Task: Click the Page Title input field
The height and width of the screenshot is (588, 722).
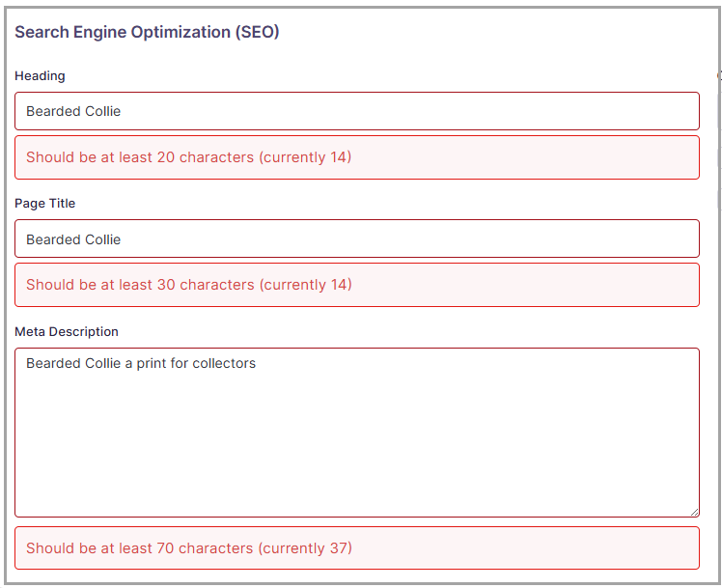Action: click(x=357, y=238)
